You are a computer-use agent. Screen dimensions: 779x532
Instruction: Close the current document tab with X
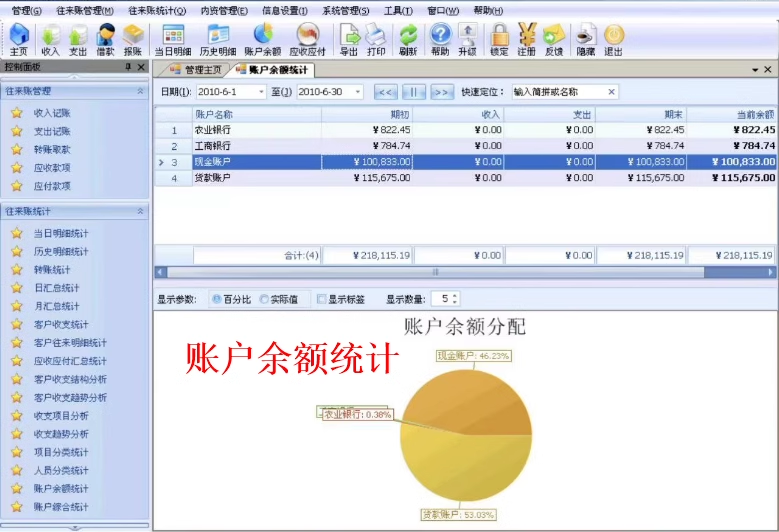coord(768,70)
